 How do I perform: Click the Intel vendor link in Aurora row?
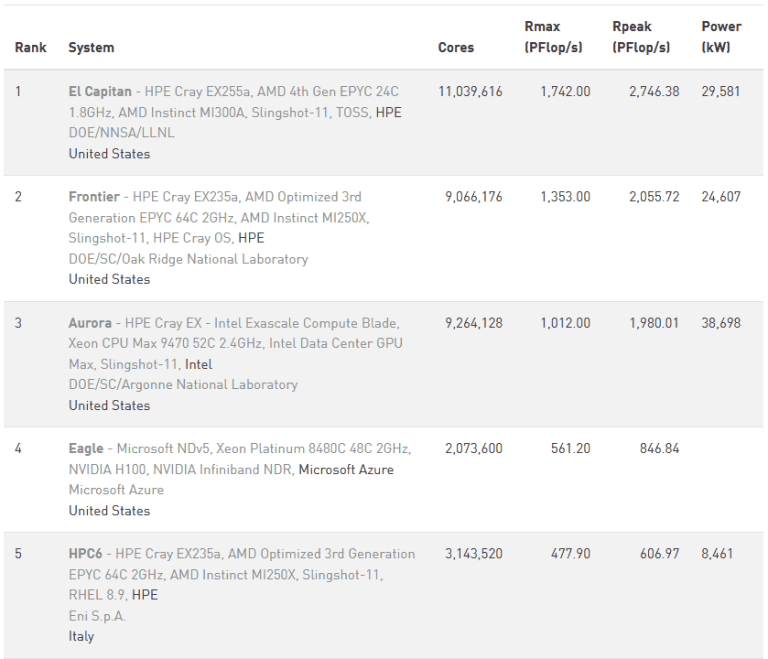tap(199, 365)
